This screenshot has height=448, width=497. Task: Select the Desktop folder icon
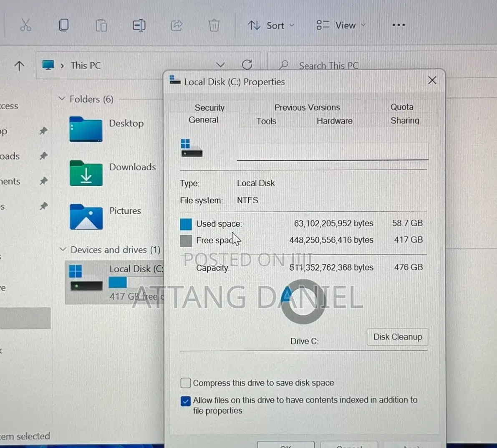[86, 129]
